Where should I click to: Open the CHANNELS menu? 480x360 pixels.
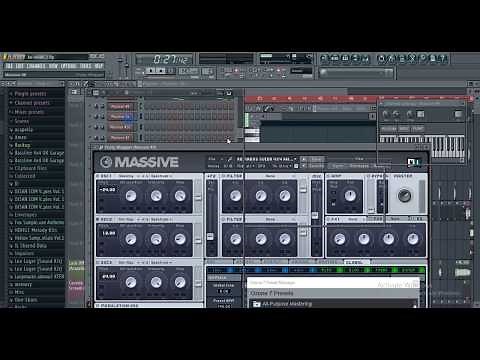pyautogui.click(x=36, y=66)
